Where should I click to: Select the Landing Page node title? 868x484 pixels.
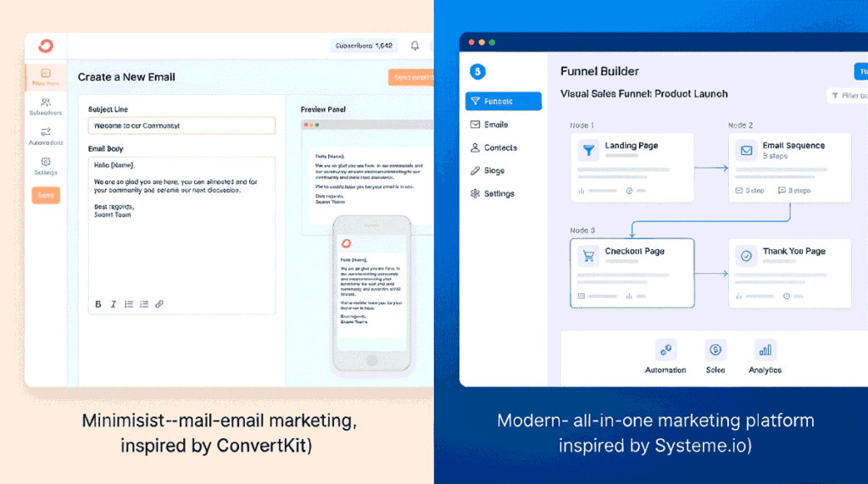coord(631,146)
